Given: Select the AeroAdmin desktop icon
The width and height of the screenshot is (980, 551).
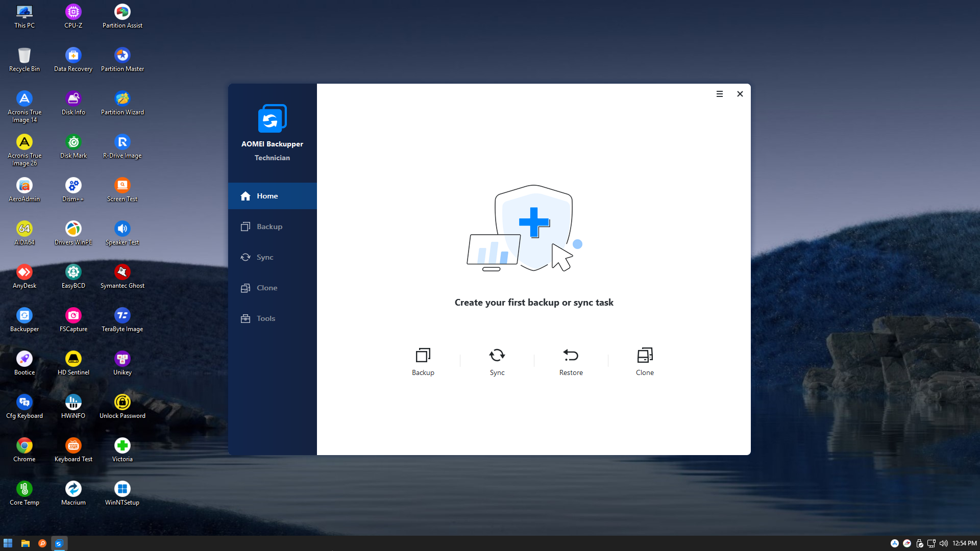Looking at the screenshot, I should pos(24,190).
